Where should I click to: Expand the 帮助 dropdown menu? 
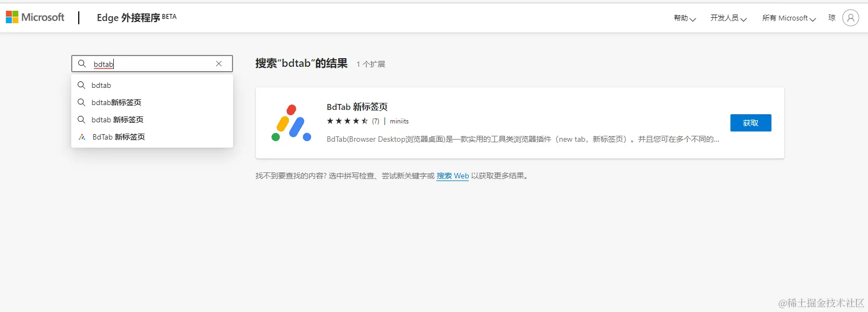point(685,18)
